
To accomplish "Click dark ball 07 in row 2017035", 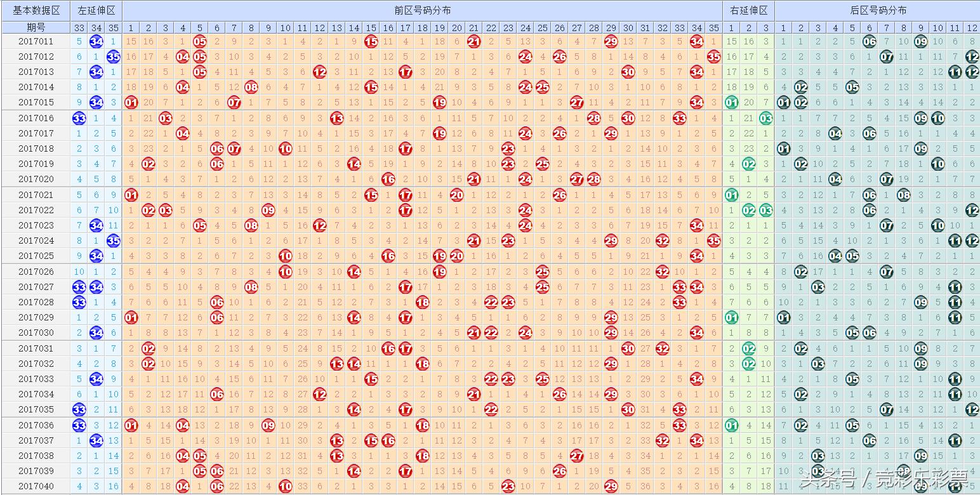I will (886, 410).
